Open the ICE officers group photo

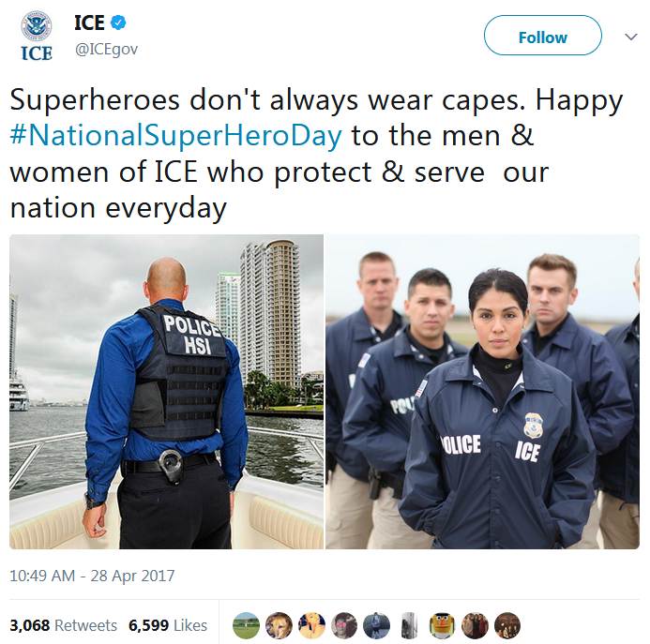click(x=482, y=392)
